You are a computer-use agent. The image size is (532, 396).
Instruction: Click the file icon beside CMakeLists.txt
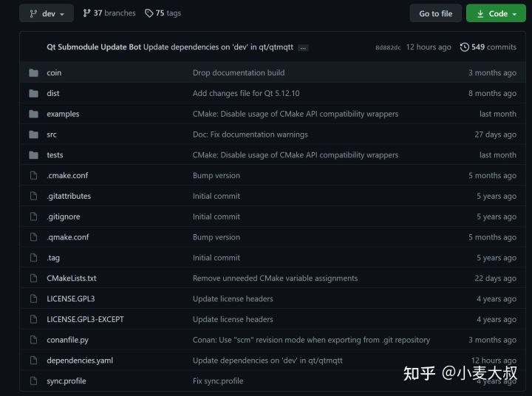[33, 279]
